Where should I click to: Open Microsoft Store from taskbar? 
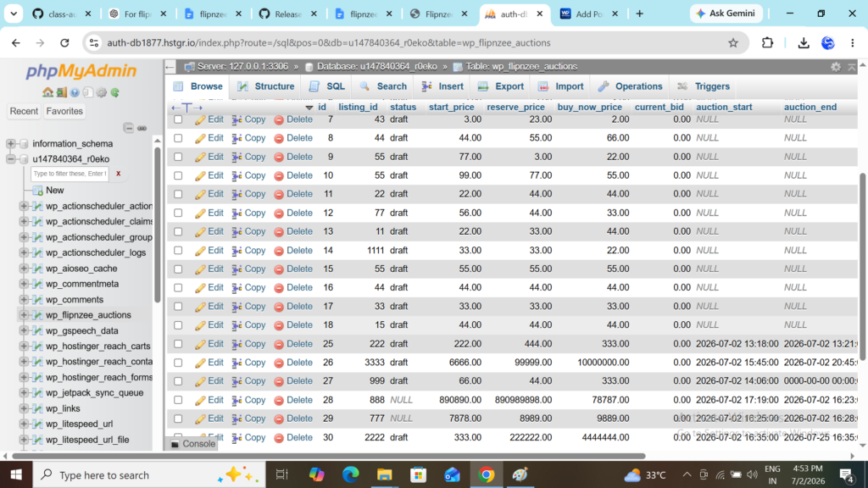[418, 474]
